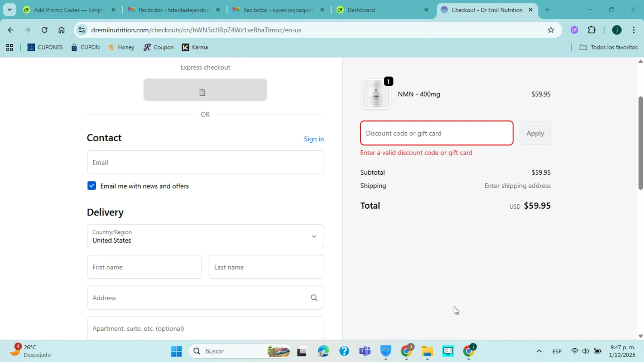Close the Dashboard tab

pos(426,9)
